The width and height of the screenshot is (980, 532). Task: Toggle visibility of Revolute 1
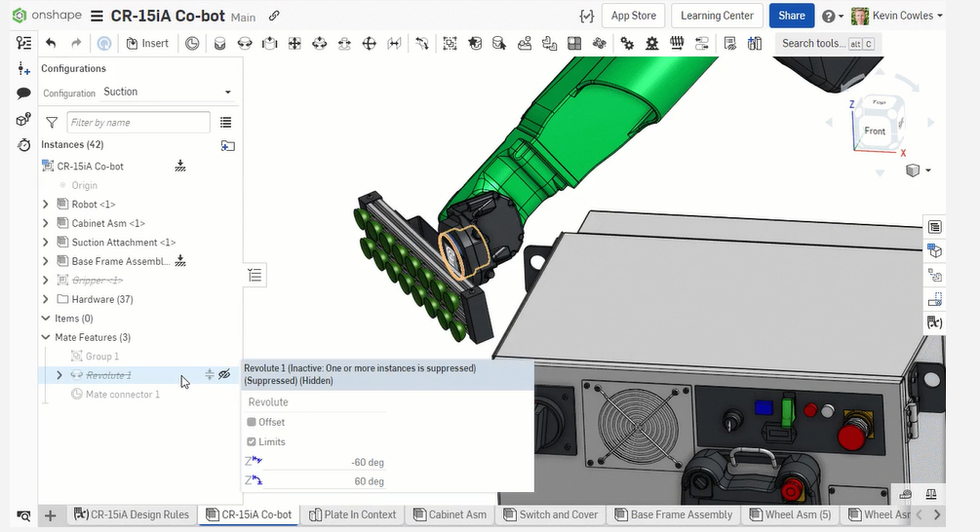tap(224, 375)
